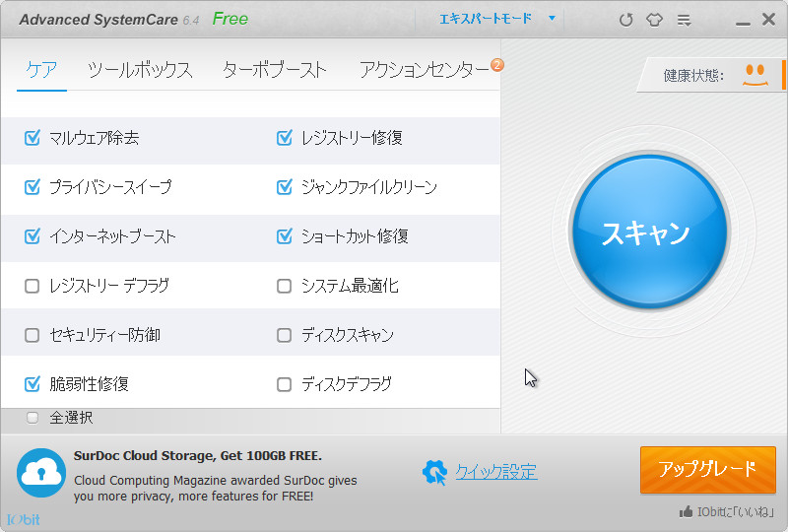The height and width of the screenshot is (532, 788).
Task: Enable システム最適化 checkbox
Action: point(285,286)
